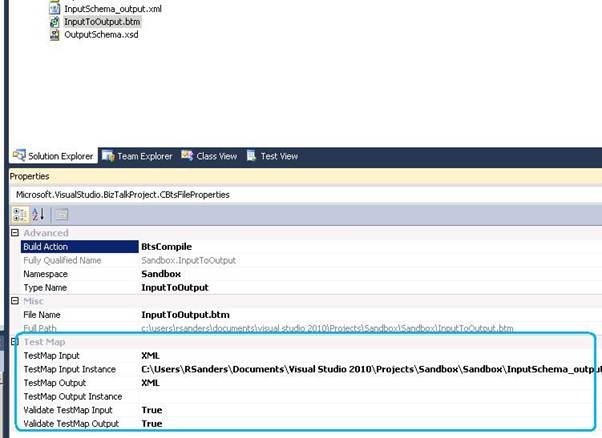Image resolution: width=602 pixels, height=438 pixels.
Task: Click the OutputSchema.xsd schema file icon
Action: (55, 34)
